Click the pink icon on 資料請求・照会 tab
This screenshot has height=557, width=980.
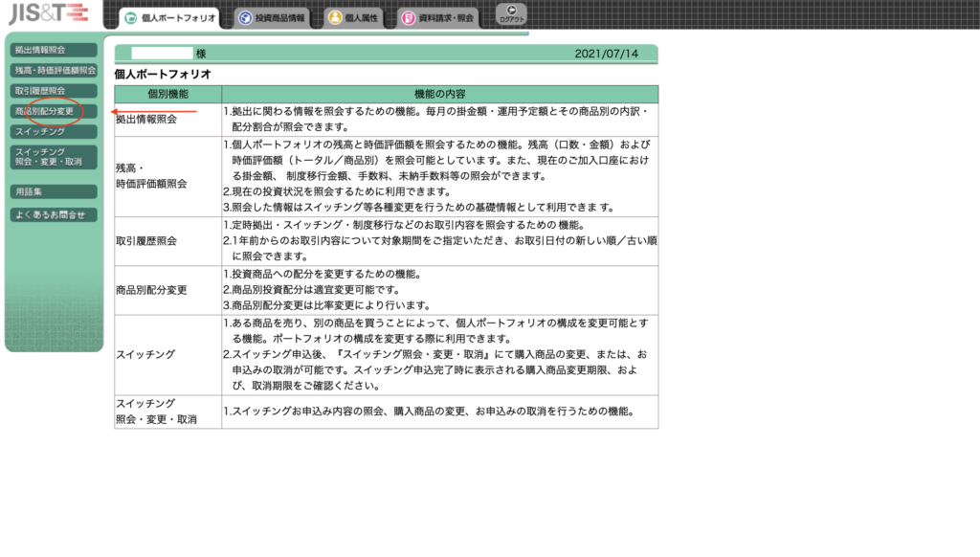(x=409, y=18)
